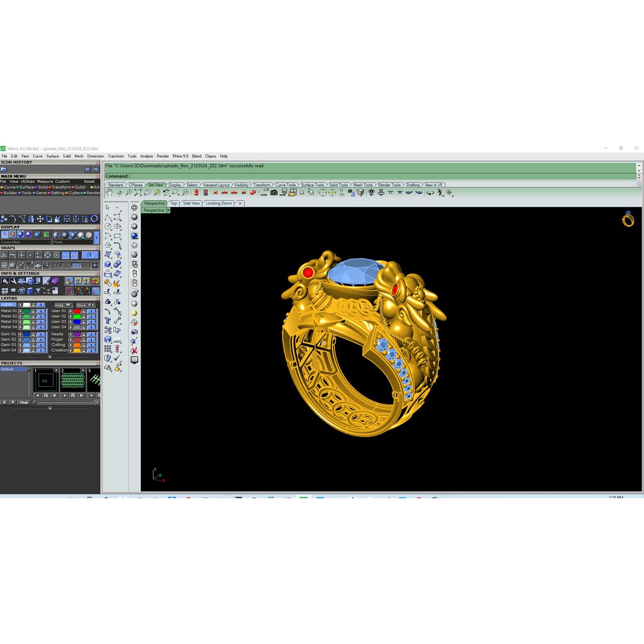This screenshot has height=644, width=644.
Task: Click the camera screen capture icon
Action: 274,193
